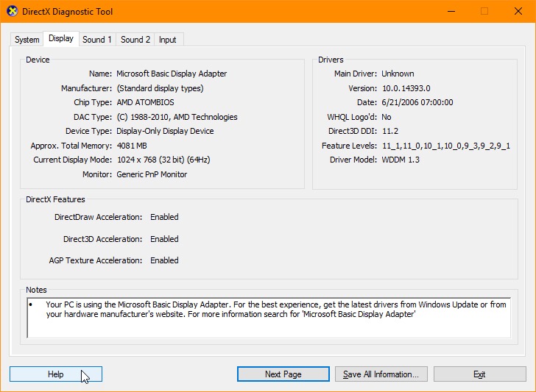The width and height of the screenshot is (536, 392).
Task: Click the driver version '10.0.14393.0'
Action: pyautogui.click(x=406, y=88)
